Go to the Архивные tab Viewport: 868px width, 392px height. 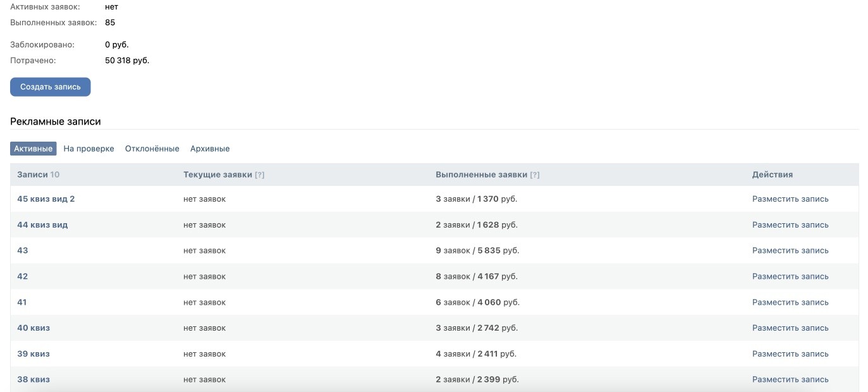click(x=210, y=149)
